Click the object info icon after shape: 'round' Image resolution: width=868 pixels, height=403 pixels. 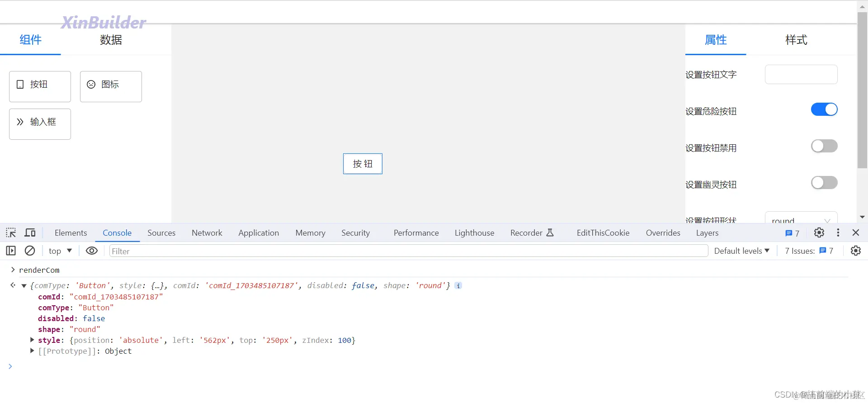458,285
